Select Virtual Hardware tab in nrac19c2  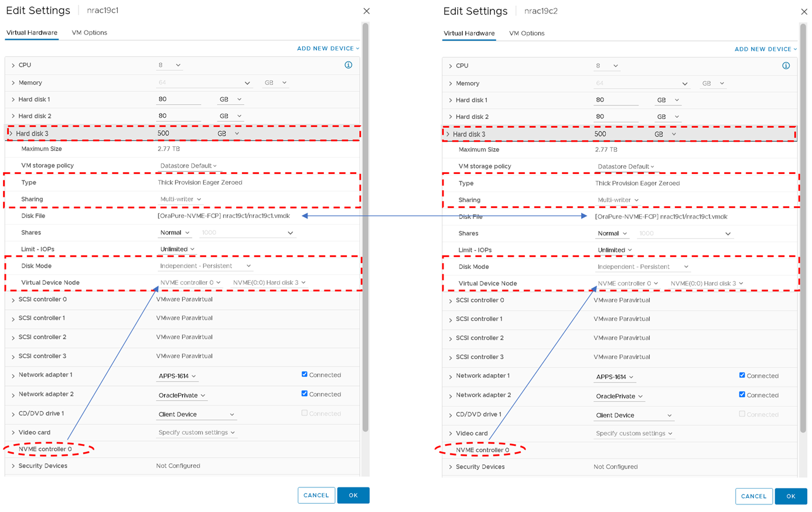469,33
